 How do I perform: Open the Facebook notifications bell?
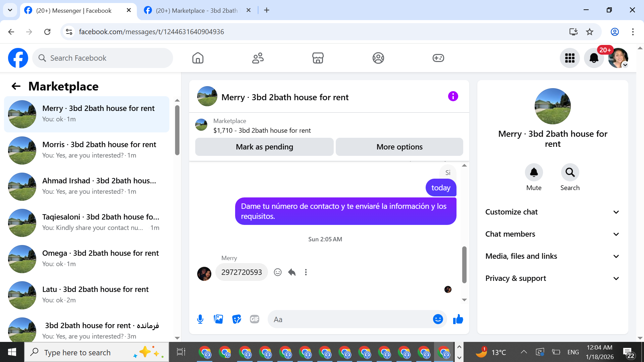pyautogui.click(x=594, y=58)
